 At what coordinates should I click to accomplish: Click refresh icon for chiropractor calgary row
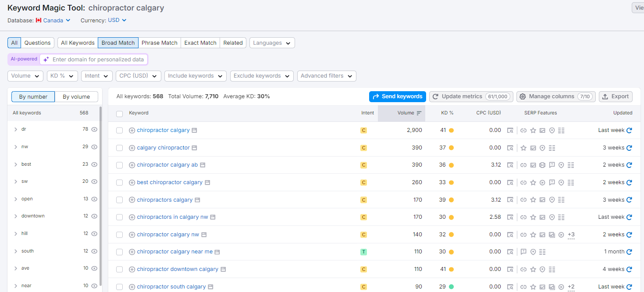click(629, 130)
